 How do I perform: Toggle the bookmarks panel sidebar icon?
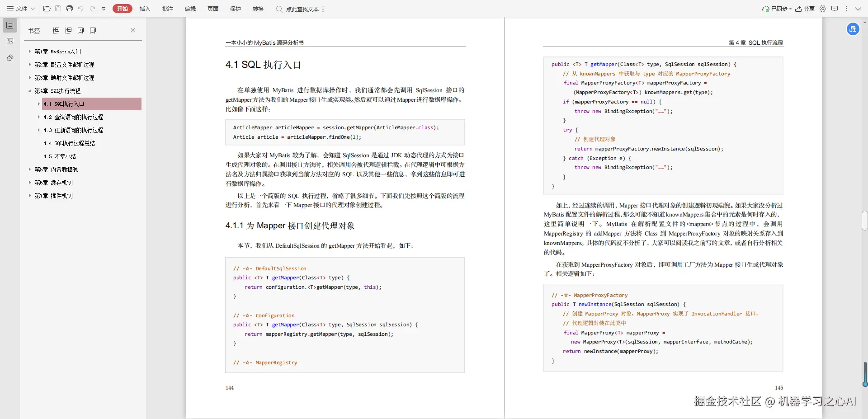point(10,25)
